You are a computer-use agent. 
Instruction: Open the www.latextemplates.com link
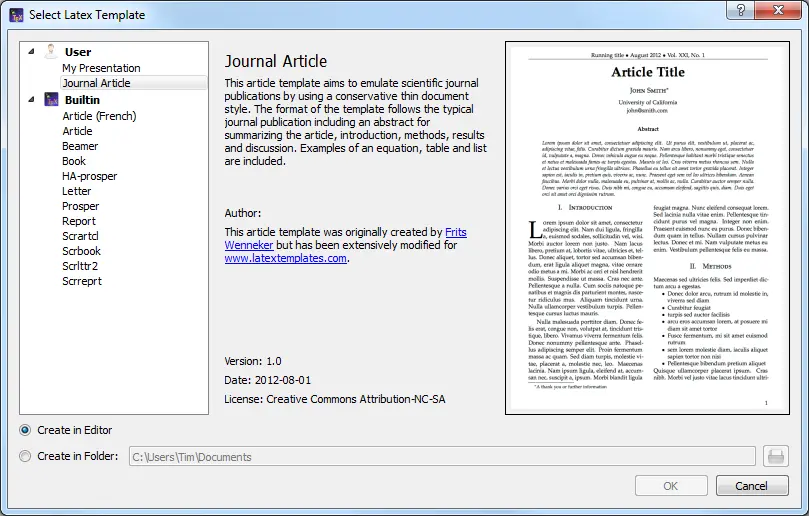(285, 258)
